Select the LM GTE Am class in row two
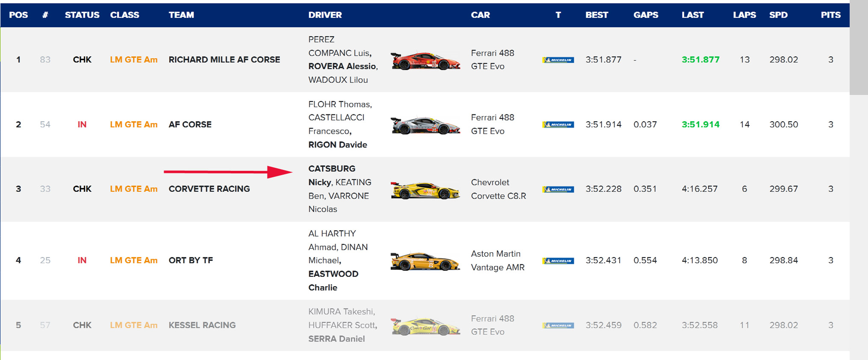The image size is (868, 360). click(133, 125)
